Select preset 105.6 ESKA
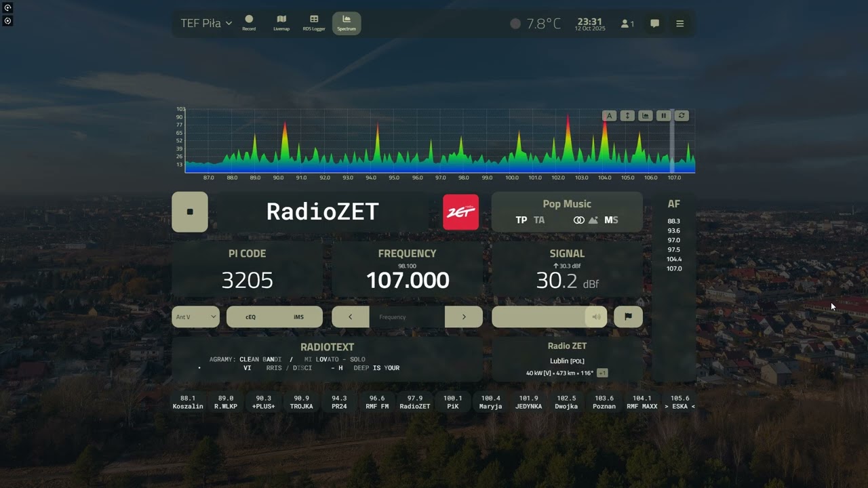The height and width of the screenshot is (488, 868). tap(679, 403)
